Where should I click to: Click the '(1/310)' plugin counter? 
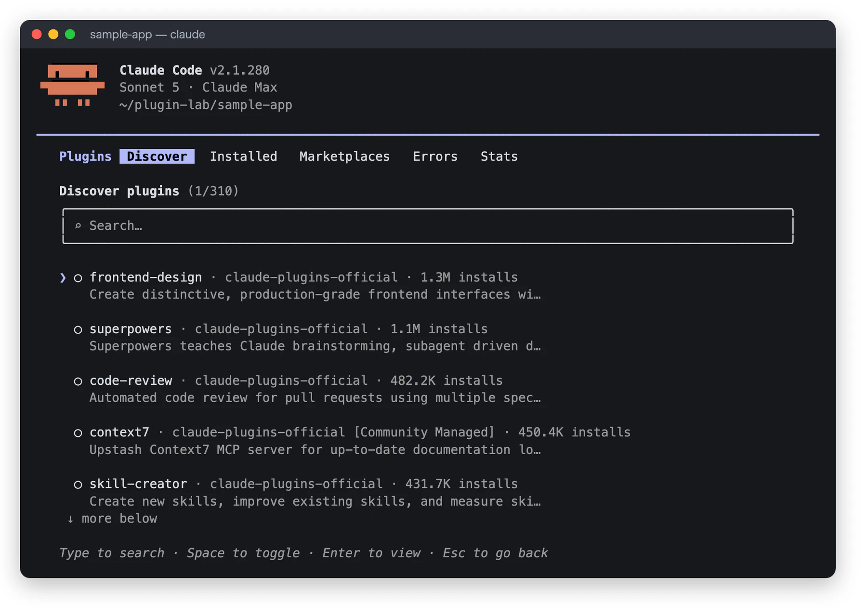tap(213, 191)
